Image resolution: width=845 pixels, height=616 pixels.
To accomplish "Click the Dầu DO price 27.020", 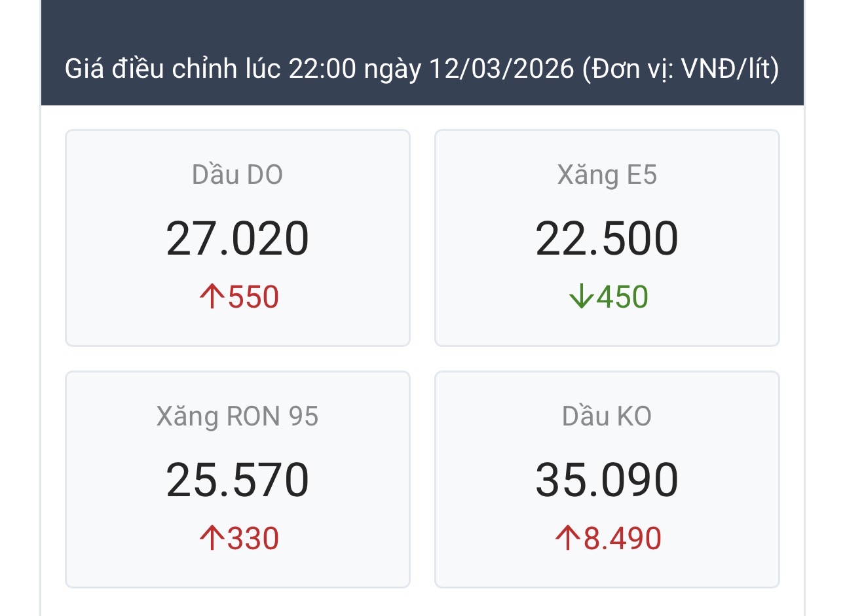I will (237, 238).
